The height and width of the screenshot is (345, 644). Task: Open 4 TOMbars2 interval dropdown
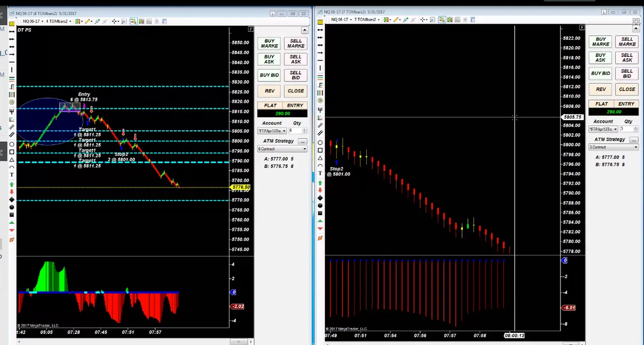[x=59, y=21]
